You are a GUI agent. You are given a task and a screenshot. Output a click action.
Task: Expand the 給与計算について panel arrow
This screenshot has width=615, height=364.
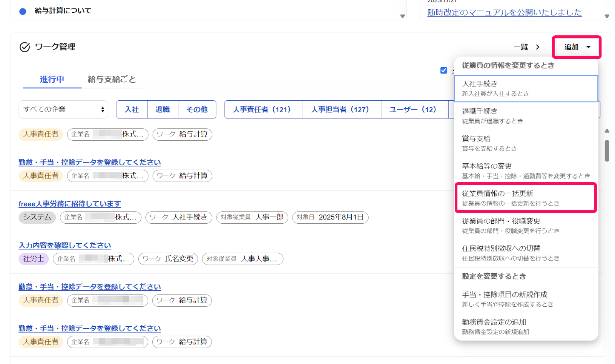(402, 16)
